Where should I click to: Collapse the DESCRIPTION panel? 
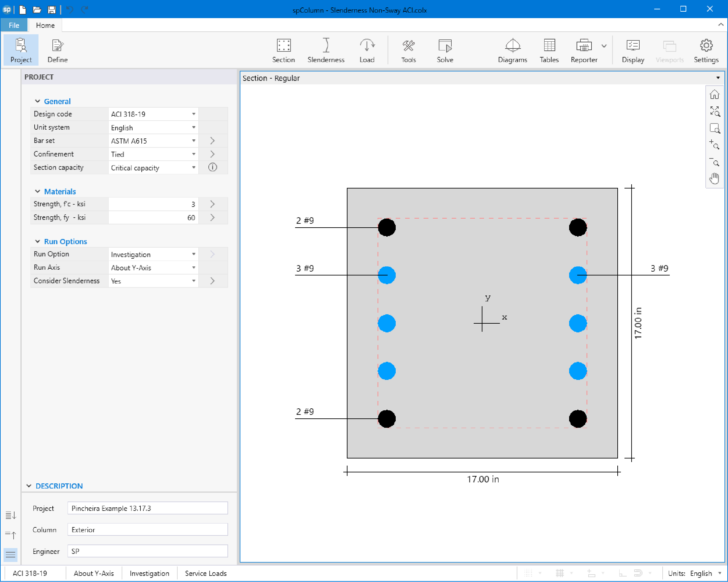(29, 486)
